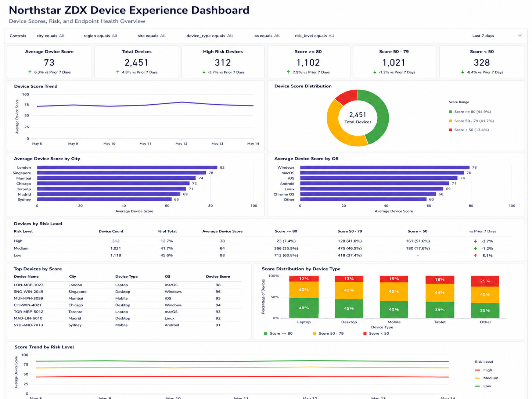Click the down arrow under Score 50 - 79 card
Viewport: 532px width, 399px height.
click(374, 72)
